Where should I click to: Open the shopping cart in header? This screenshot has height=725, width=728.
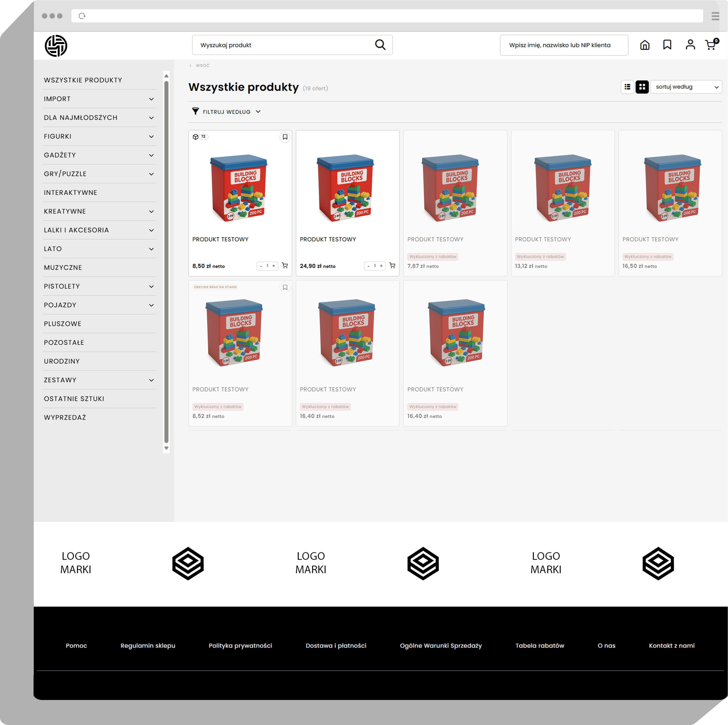(x=711, y=45)
